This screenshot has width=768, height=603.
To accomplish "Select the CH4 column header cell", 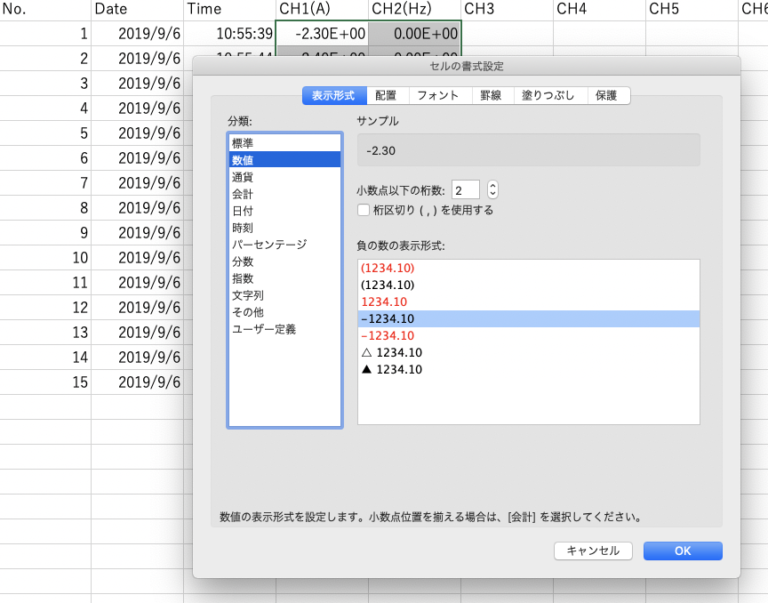I will [600, 9].
